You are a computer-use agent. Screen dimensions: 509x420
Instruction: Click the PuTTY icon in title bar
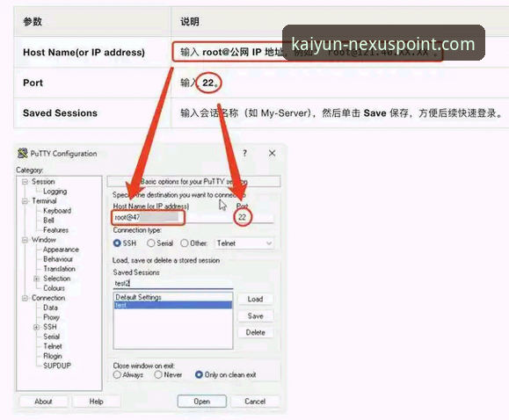[x=22, y=153]
